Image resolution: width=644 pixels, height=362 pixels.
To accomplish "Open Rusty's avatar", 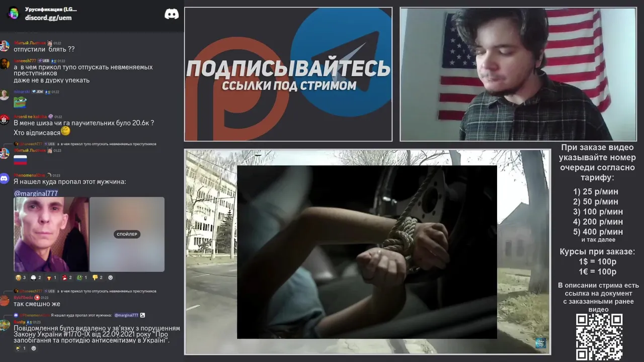I will (5, 325).
